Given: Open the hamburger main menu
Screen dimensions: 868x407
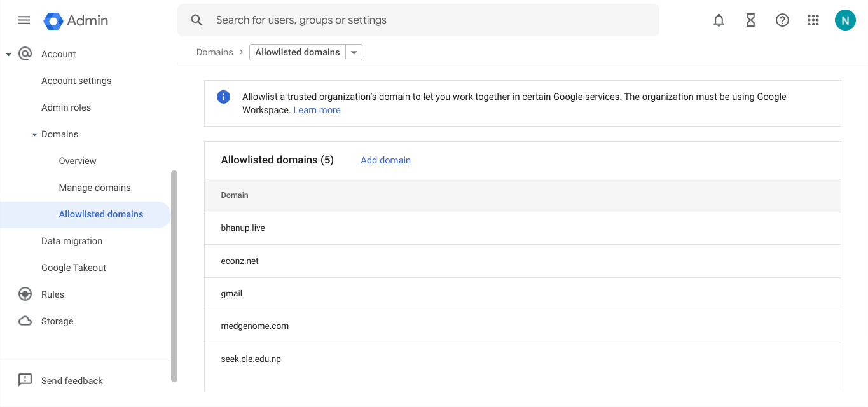Looking at the screenshot, I should click(x=24, y=20).
